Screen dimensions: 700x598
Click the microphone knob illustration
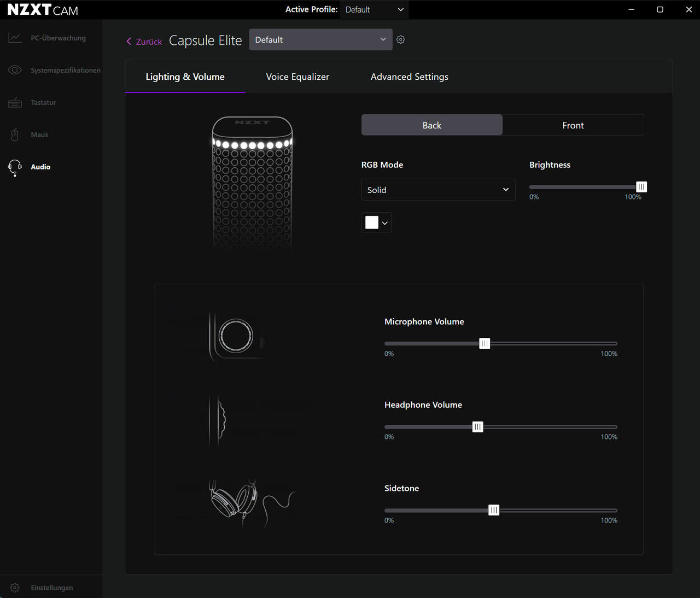[x=236, y=336]
